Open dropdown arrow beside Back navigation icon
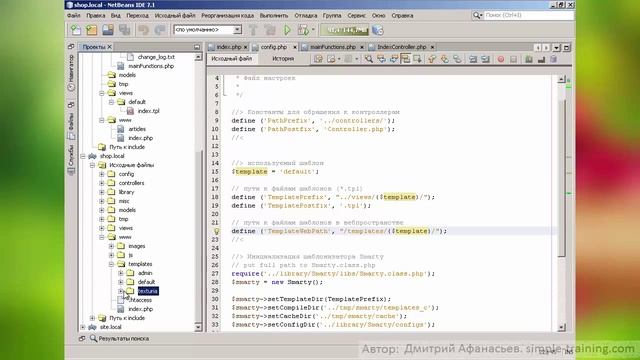 pos(339,59)
